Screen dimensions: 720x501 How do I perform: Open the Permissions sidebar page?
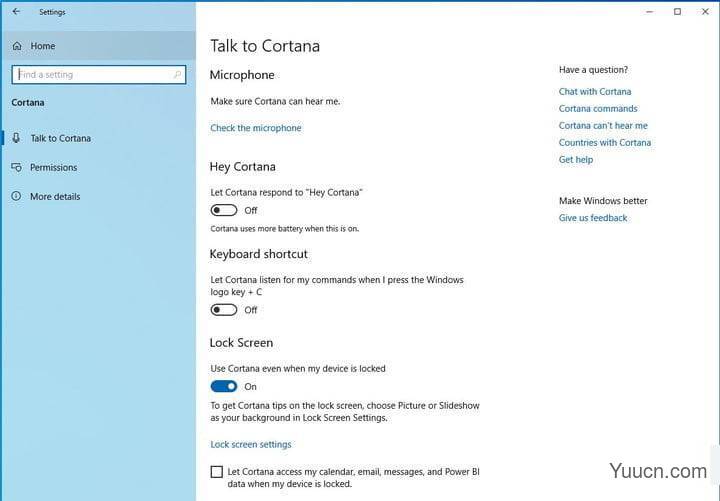coord(98,167)
